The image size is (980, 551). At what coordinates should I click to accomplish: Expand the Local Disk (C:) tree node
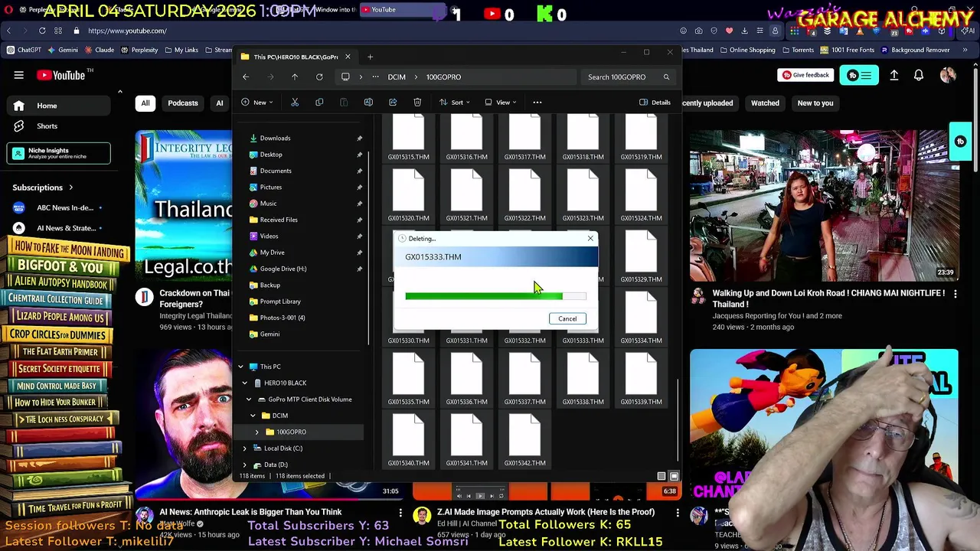tap(244, 448)
